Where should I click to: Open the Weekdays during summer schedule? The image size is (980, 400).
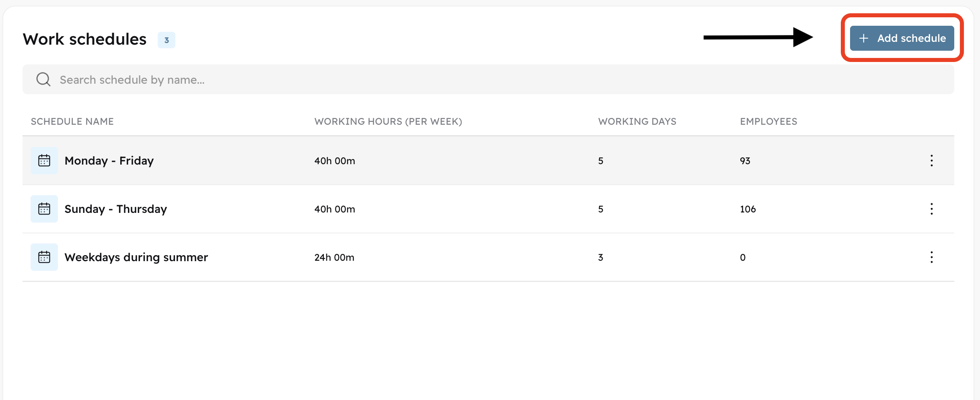coord(136,257)
